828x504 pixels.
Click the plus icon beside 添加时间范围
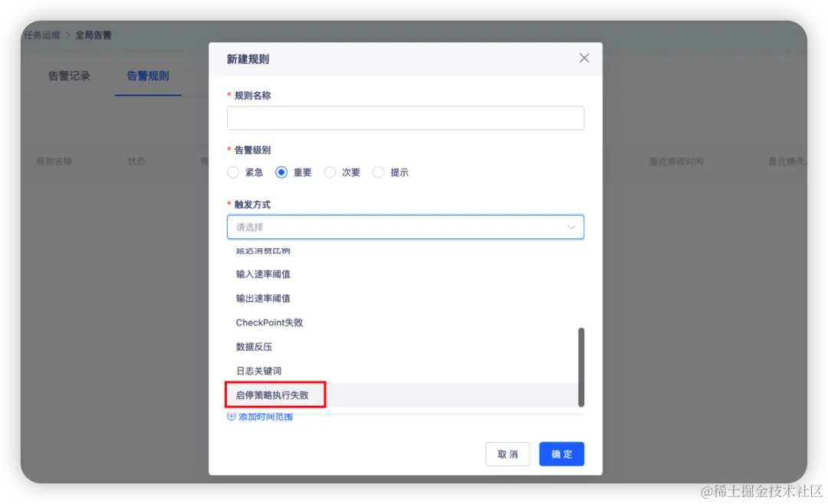(x=232, y=417)
